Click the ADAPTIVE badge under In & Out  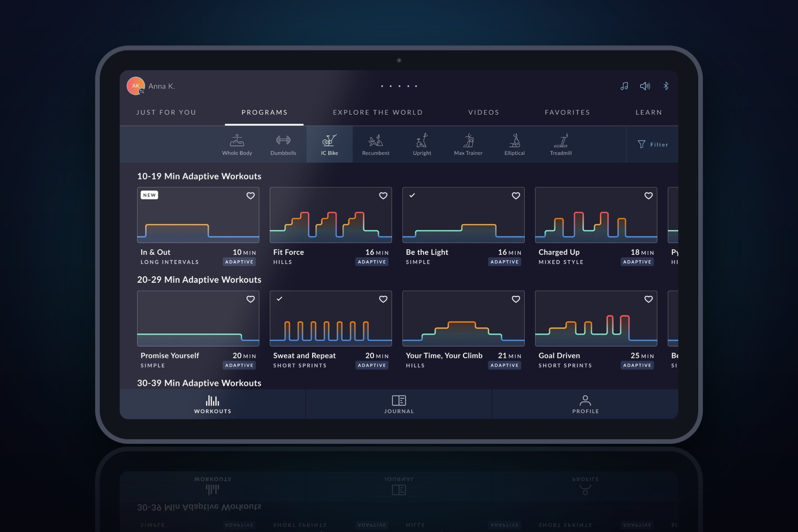(x=239, y=262)
